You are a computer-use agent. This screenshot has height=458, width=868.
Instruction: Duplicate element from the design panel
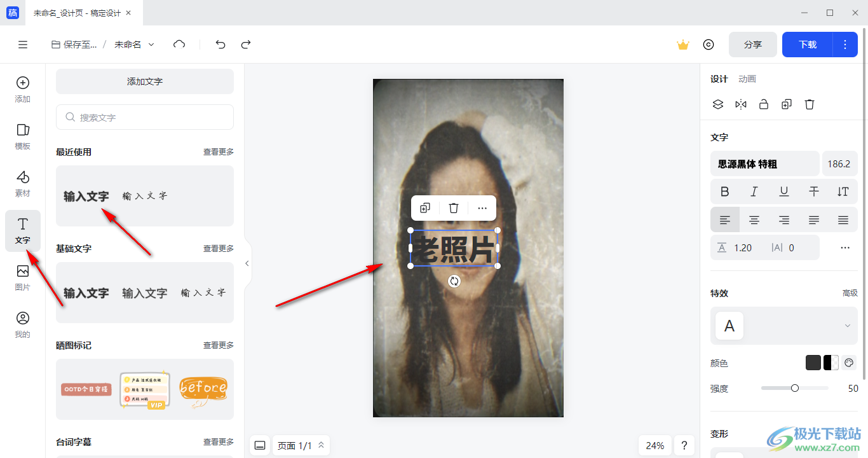pyautogui.click(x=787, y=104)
